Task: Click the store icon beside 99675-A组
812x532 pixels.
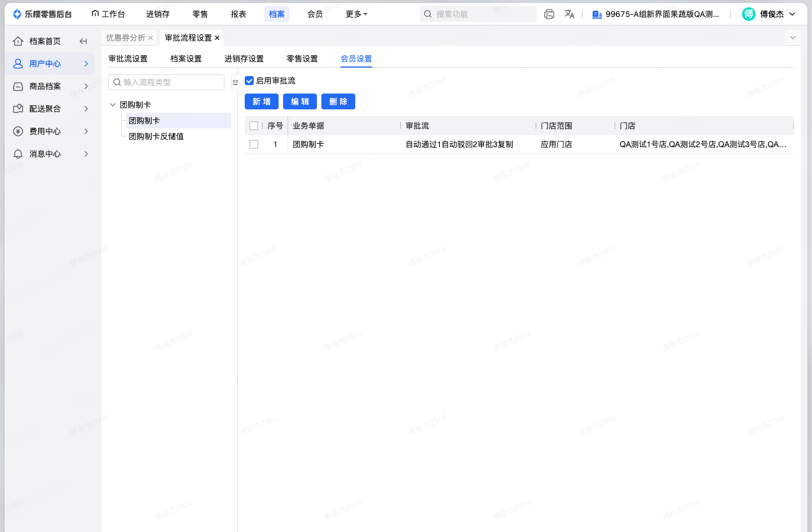Action: click(x=597, y=14)
